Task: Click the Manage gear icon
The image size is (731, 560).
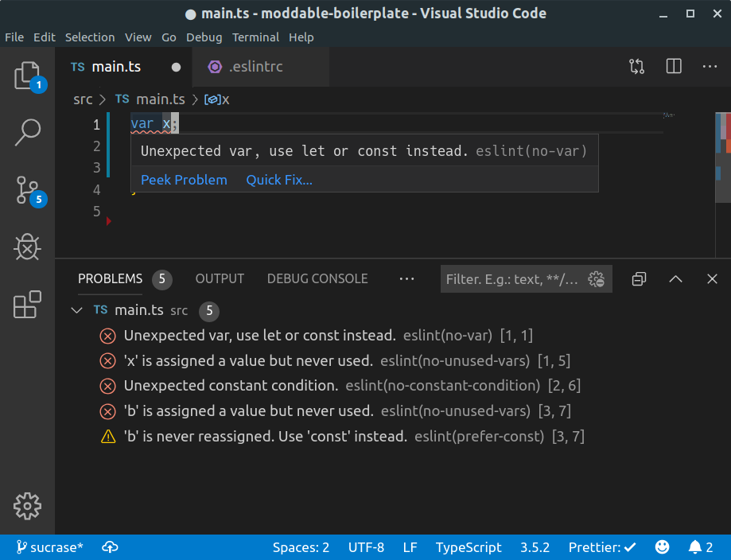Action: (27, 506)
